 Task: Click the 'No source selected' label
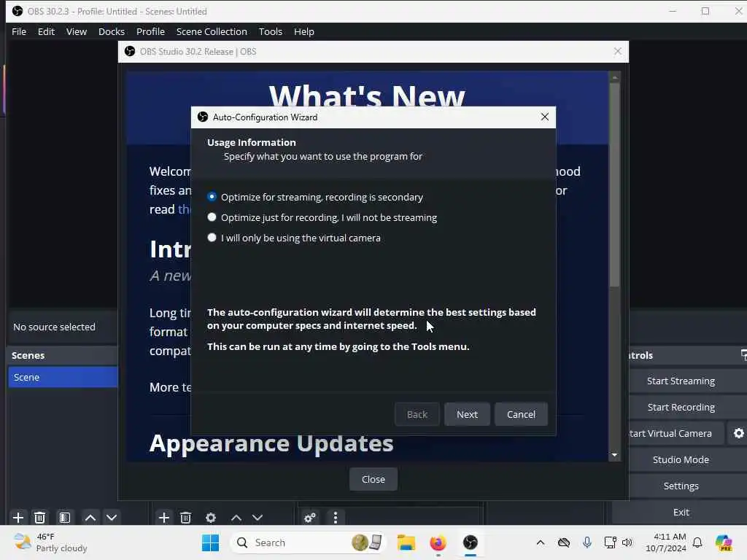tap(54, 327)
